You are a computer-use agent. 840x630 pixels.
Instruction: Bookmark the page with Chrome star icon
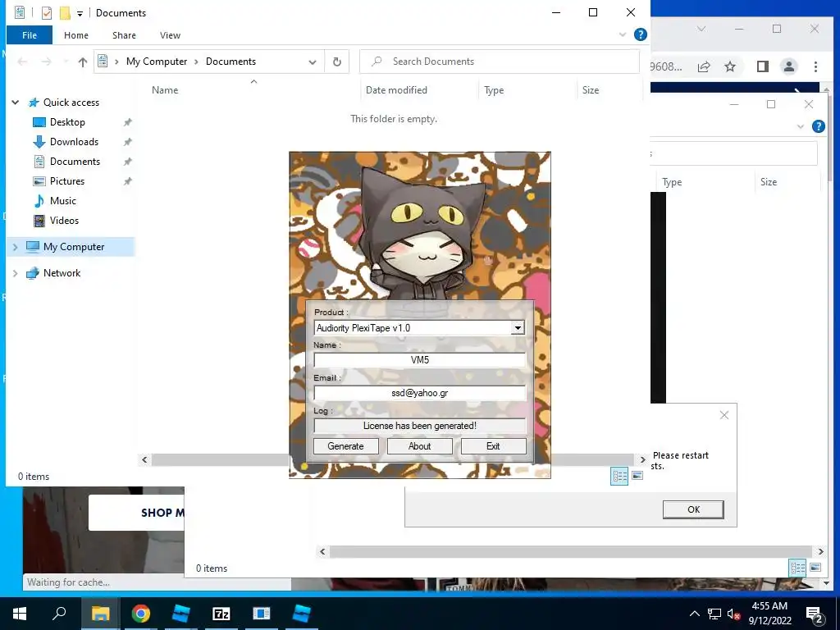click(x=730, y=66)
